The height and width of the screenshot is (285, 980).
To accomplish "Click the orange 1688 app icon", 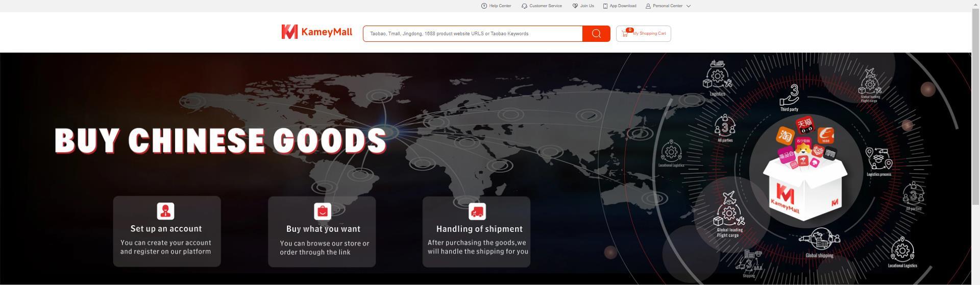I will [x=825, y=135].
